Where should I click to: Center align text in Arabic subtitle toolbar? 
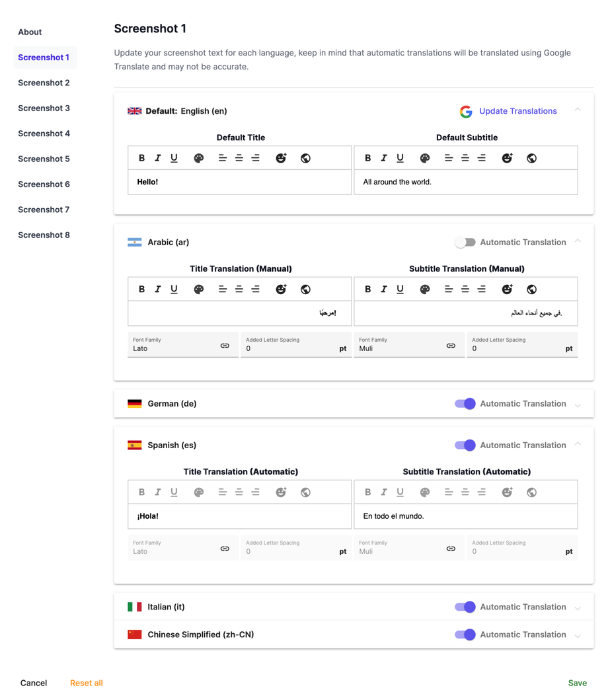[x=465, y=289]
